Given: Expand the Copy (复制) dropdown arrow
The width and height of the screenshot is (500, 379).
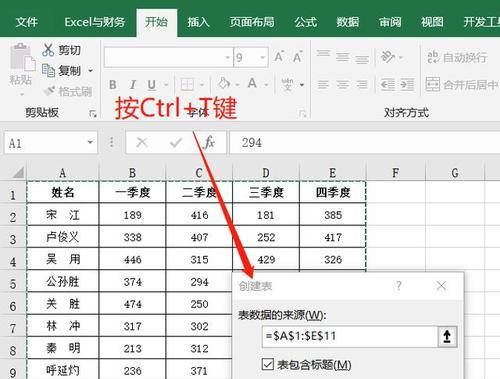Looking at the screenshot, I should 90,71.
